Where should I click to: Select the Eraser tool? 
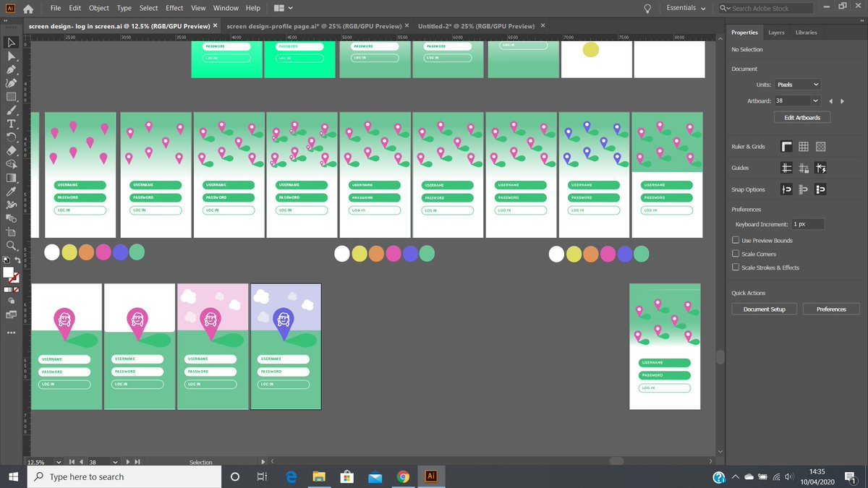[x=12, y=151]
